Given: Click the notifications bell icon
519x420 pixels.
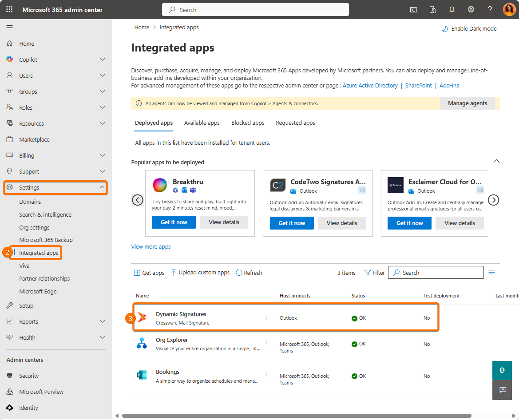Looking at the screenshot, I should (452, 9).
